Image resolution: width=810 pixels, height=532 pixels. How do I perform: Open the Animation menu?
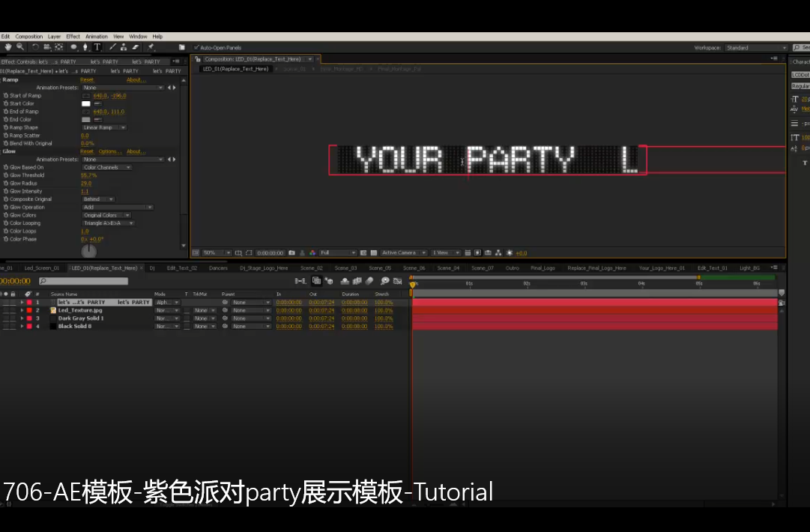coord(97,37)
